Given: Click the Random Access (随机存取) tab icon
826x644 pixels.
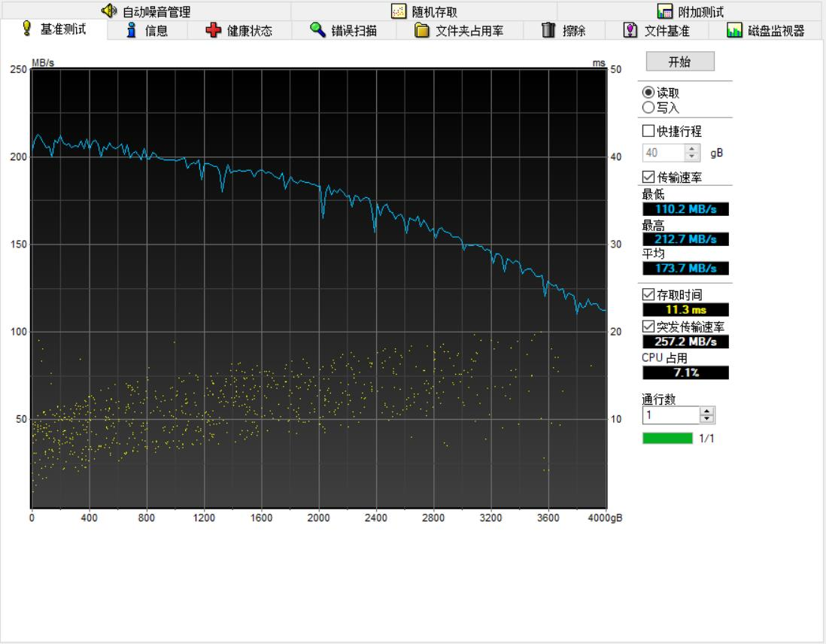Looking at the screenshot, I should coord(399,11).
